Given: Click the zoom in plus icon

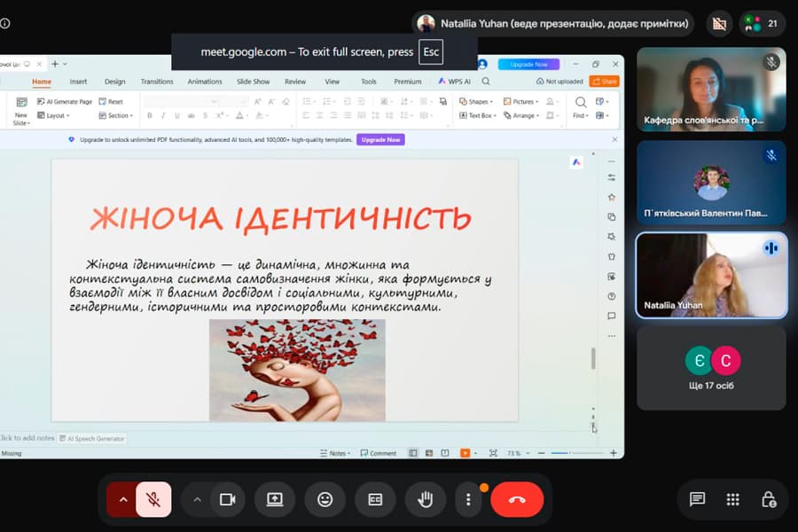Looking at the screenshot, I should click(614, 452).
